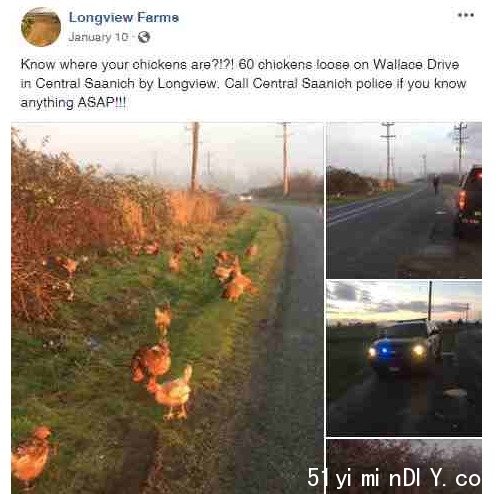Click the post text about loose chickens
Viewport: 499px width, 494px height.
pos(243,83)
